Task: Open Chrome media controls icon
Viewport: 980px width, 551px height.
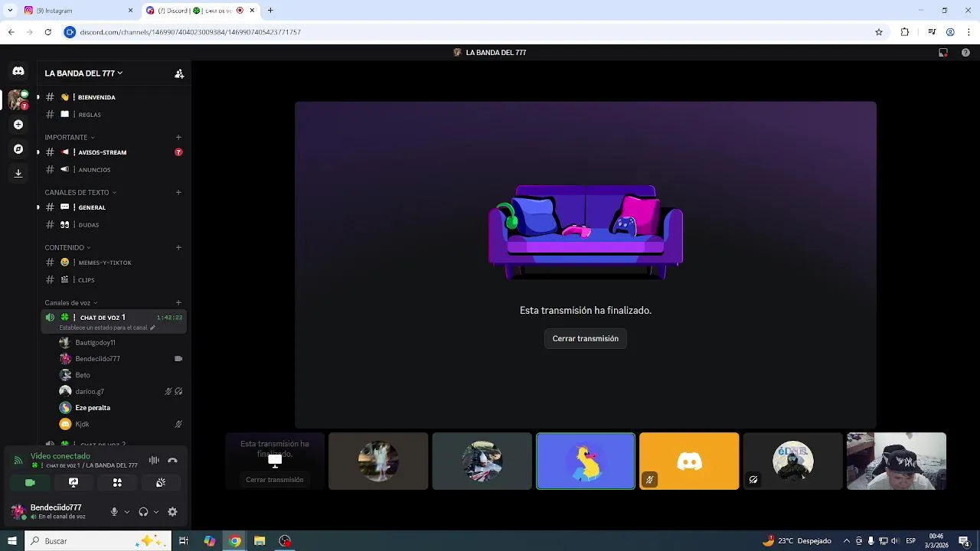Action: [x=932, y=32]
